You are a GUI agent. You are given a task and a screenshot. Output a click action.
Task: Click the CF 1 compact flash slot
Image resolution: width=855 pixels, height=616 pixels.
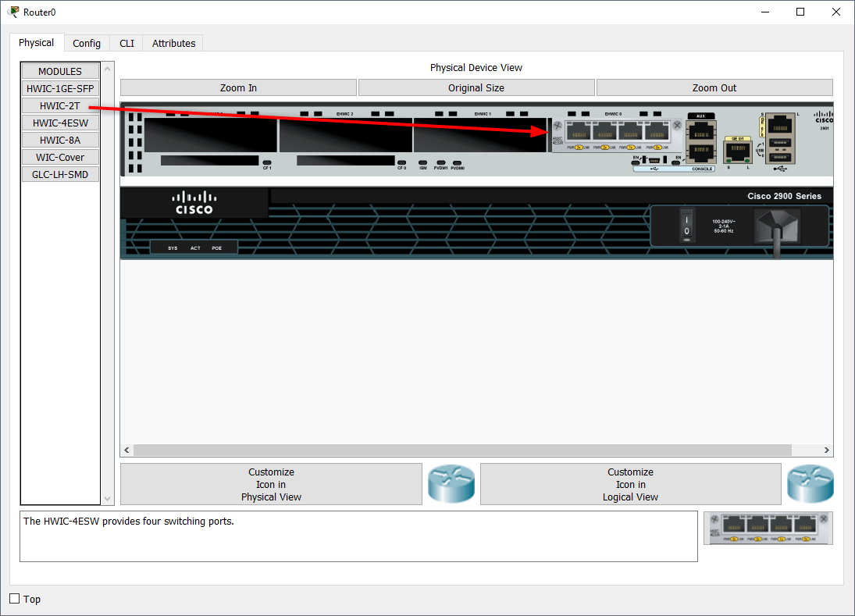click(210, 160)
